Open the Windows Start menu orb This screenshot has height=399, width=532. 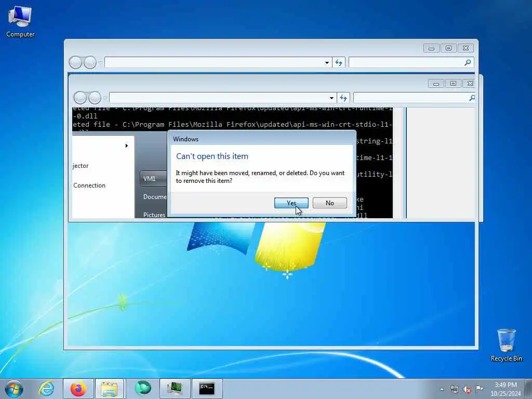[x=14, y=389]
